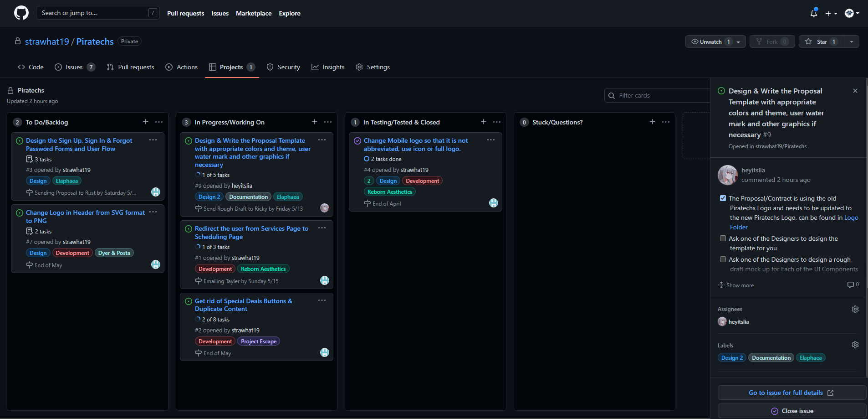
Task: Uncheck the Proposal/Contract old logo task
Action: pos(723,198)
